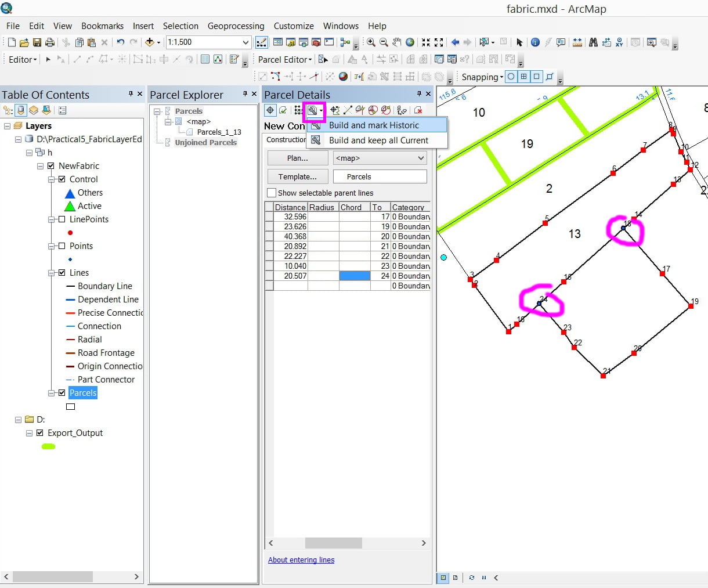Toggle the Control layer checkbox
Image resolution: width=708 pixels, height=588 pixels.
click(62, 179)
